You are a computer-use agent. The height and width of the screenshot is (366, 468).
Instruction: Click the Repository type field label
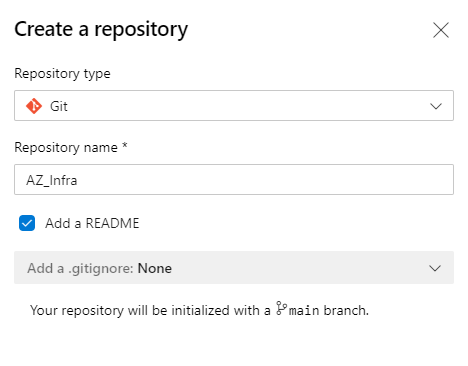[x=62, y=73]
